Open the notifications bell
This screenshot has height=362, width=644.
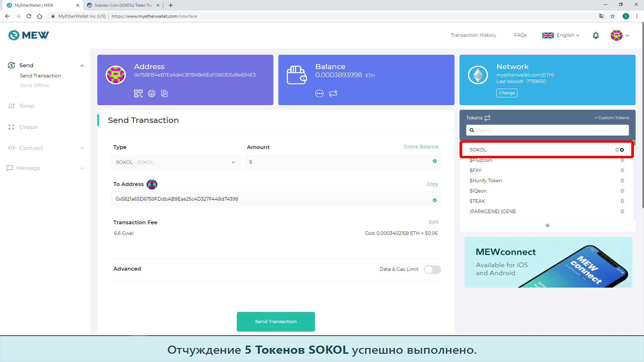596,35
